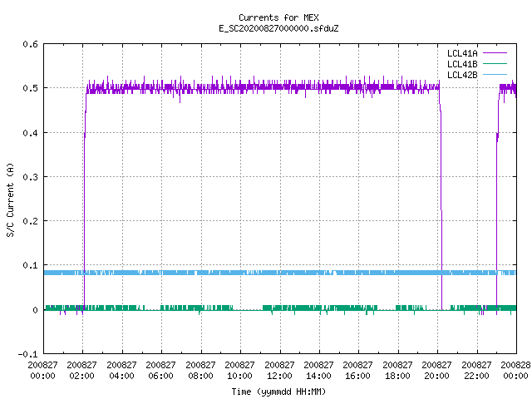The image size is (532, 399).
Task: Click the 200827 20:00 x-axis tick label
Action: click(437, 370)
